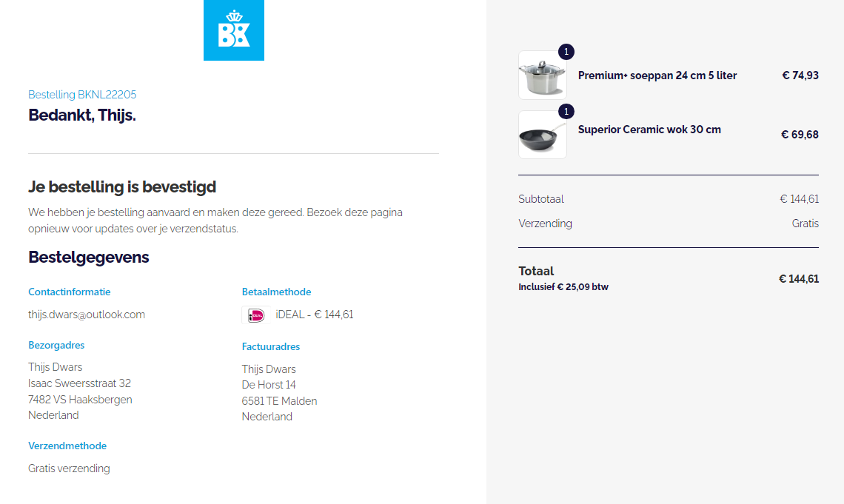
Task: Click the Gratis shipping cost value
Action: tap(805, 224)
